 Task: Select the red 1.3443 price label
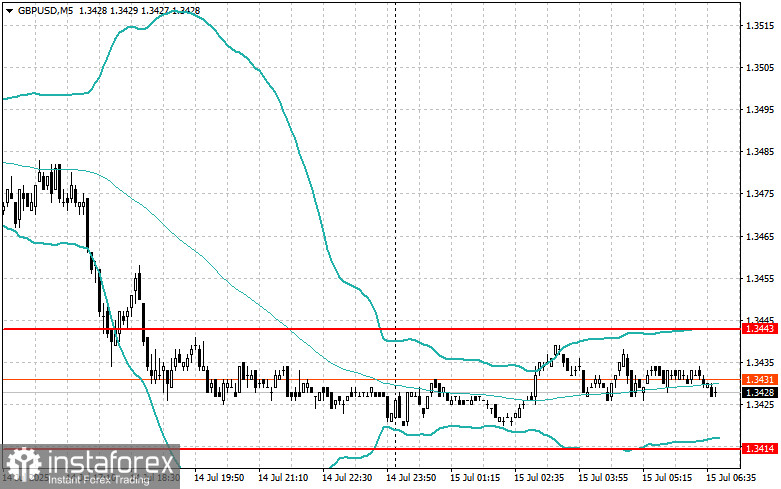coord(760,329)
